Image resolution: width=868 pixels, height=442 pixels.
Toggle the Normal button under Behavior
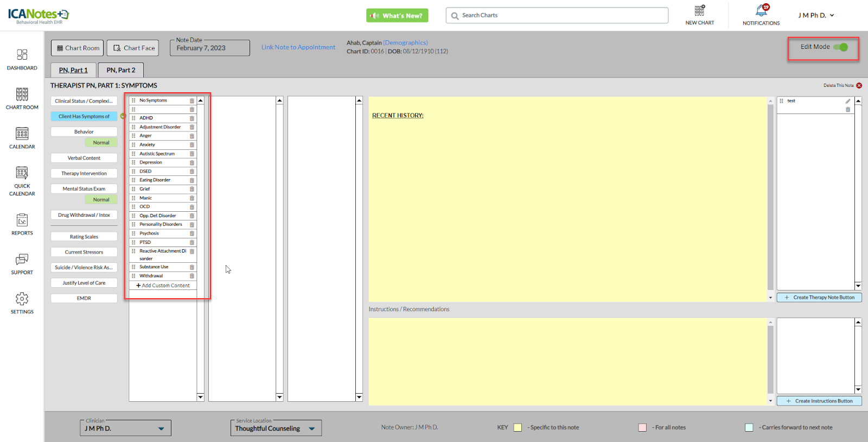(101, 143)
